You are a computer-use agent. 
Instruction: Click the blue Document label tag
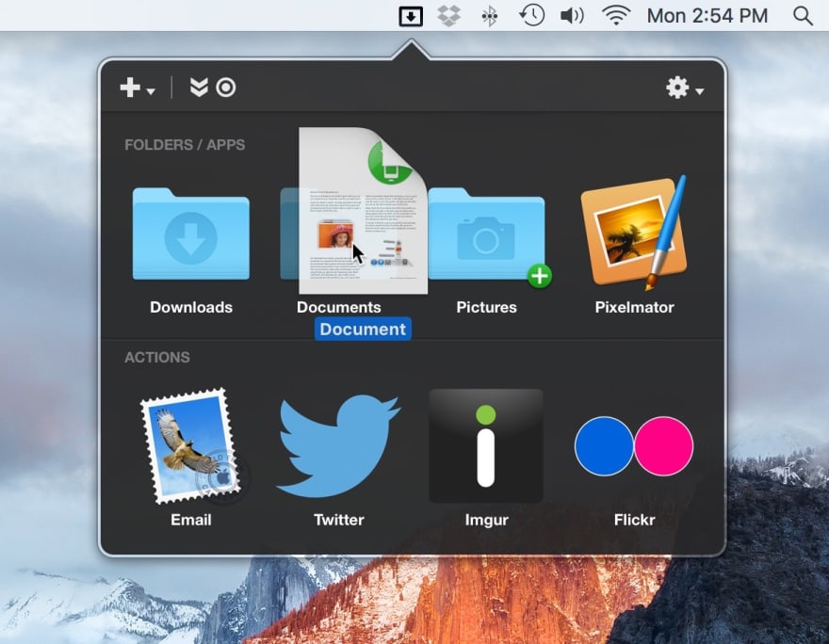pyautogui.click(x=363, y=330)
